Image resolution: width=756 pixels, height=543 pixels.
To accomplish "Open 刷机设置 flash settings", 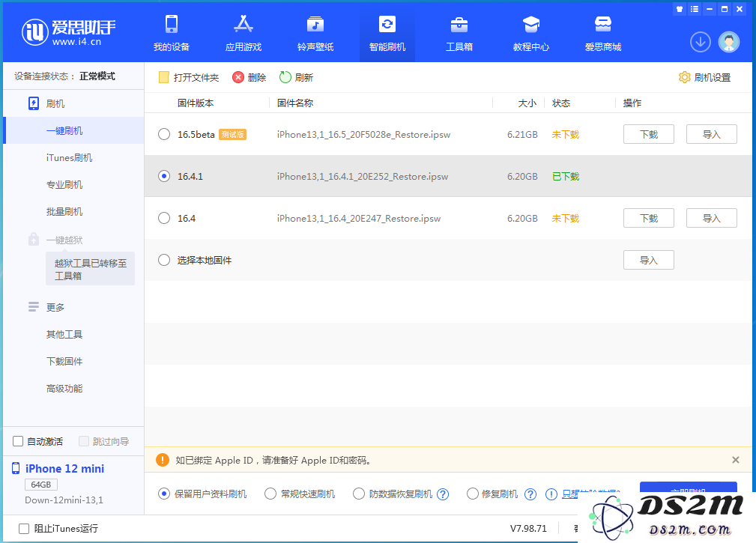I will click(x=704, y=77).
